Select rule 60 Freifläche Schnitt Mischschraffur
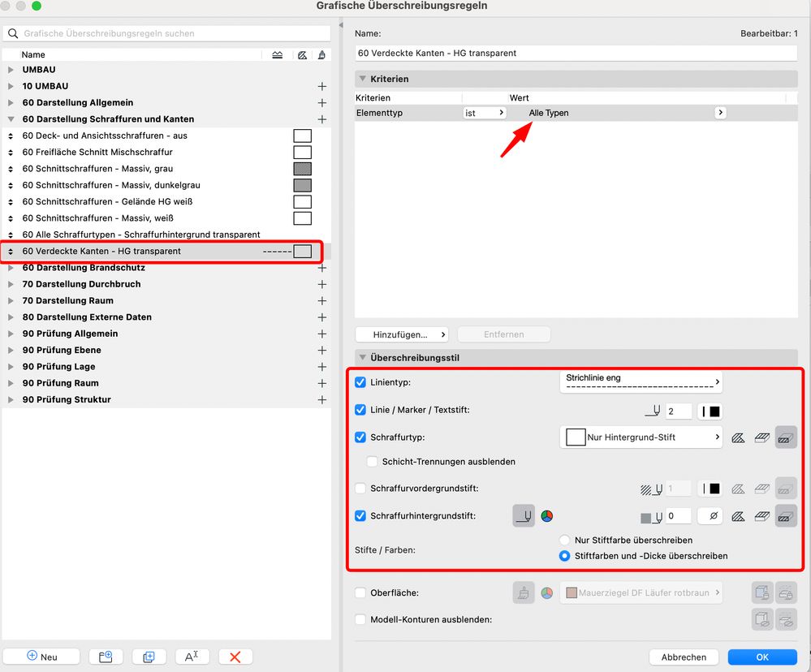 [x=166, y=153]
